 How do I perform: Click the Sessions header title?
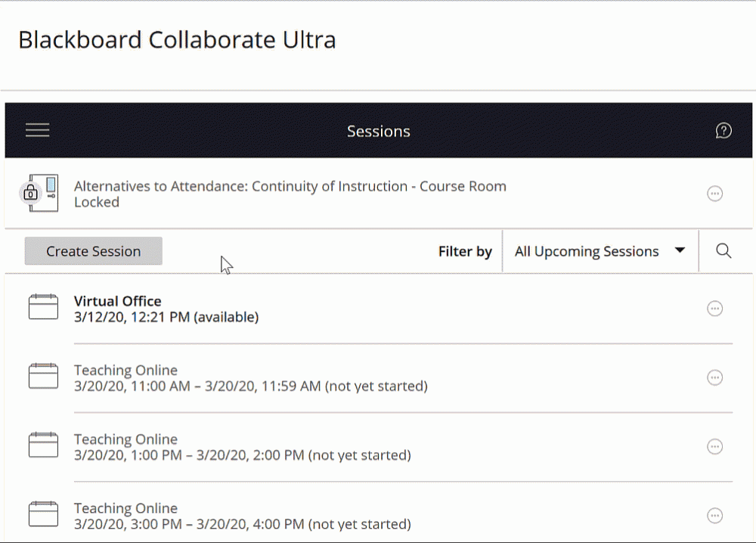(x=378, y=132)
